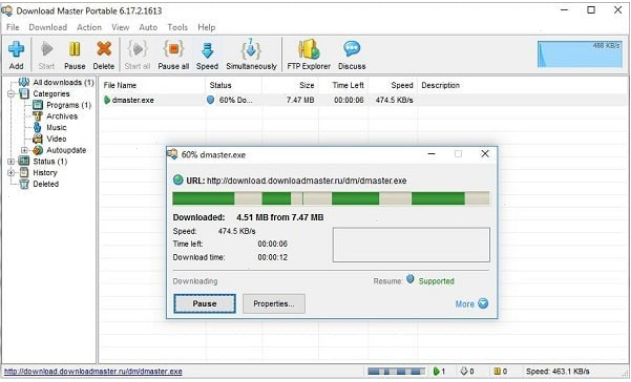Screen dimensions: 631x382
Task: Click the 7.47 MB size cell
Action: click(300, 100)
